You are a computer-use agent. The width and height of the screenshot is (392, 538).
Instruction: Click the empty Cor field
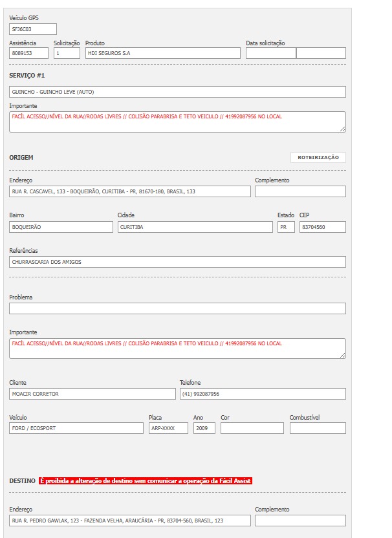252,428
